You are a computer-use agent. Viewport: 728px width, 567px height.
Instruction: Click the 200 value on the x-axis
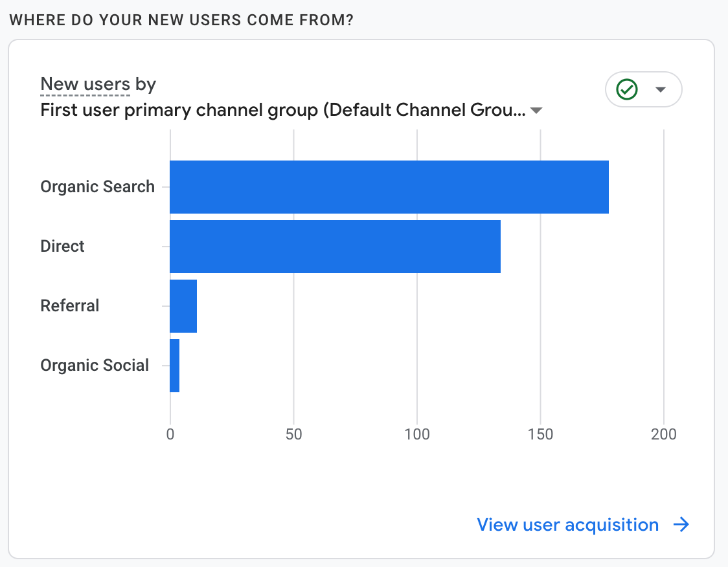click(664, 434)
